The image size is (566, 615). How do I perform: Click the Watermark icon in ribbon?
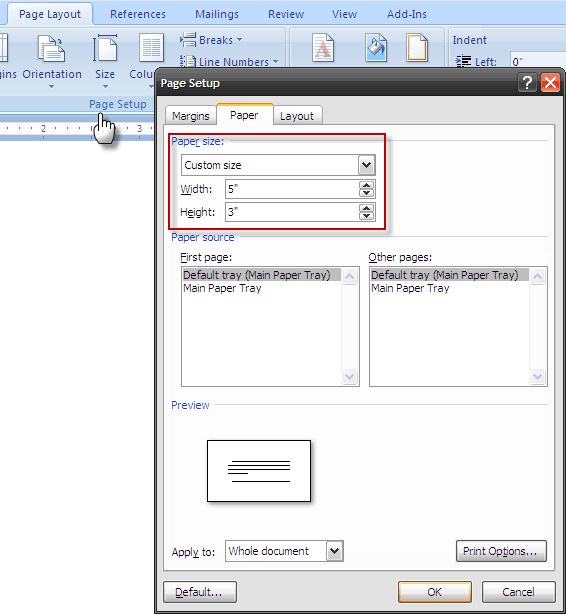(x=323, y=48)
